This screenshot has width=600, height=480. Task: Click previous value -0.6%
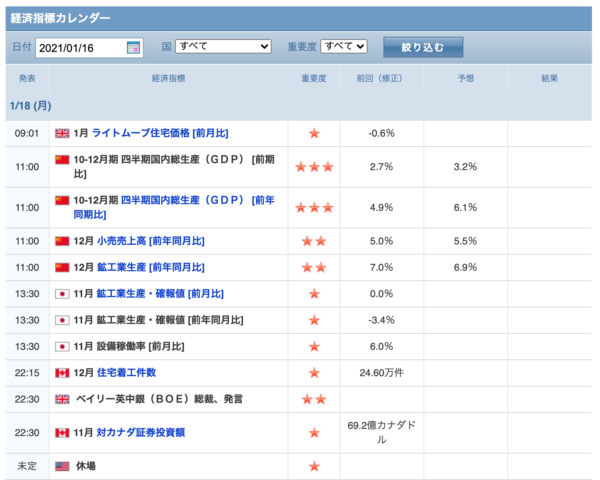click(x=382, y=133)
